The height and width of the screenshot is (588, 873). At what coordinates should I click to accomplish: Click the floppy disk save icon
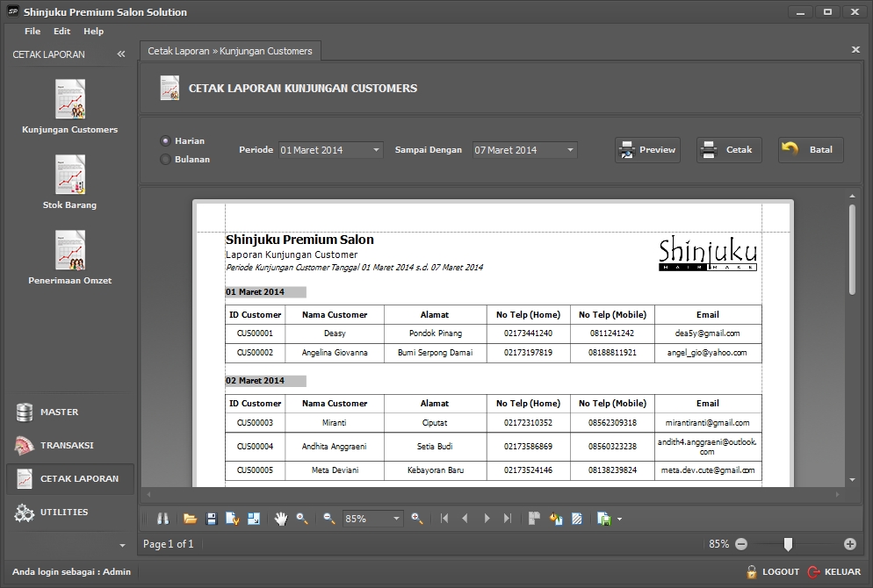(211, 519)
